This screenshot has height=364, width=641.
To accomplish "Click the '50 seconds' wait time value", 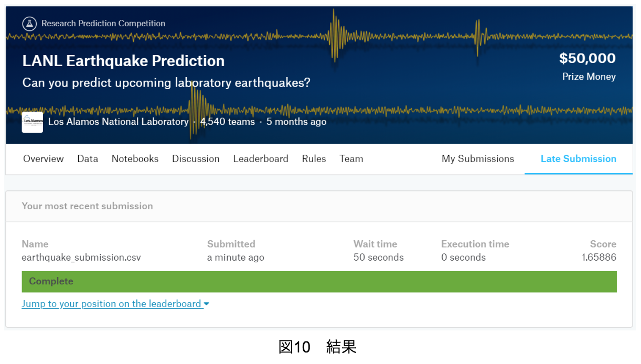I will click(379, 258).
